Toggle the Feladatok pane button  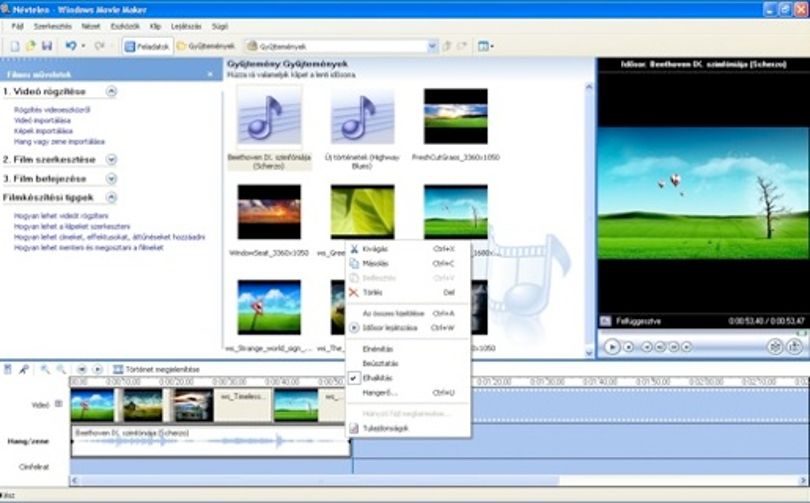click(x=147, y=46)
